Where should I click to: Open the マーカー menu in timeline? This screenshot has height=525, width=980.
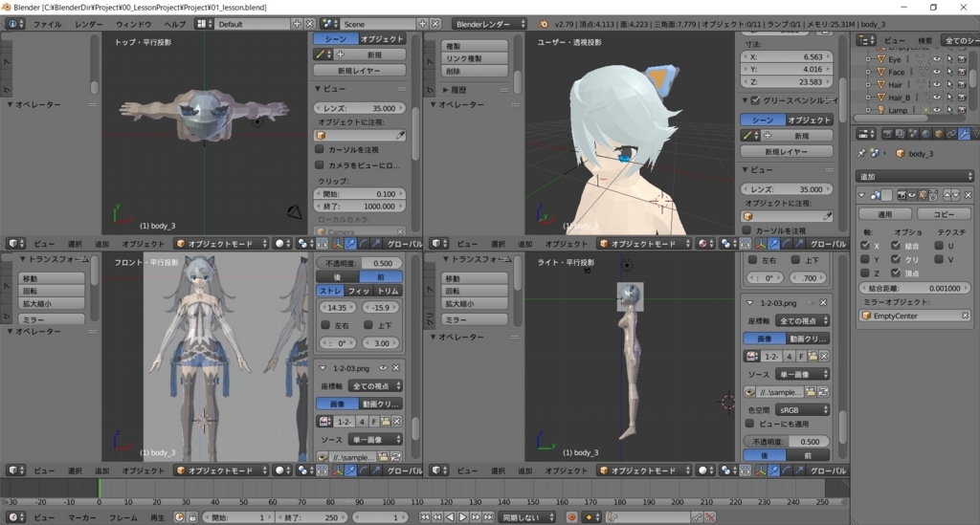82,517
